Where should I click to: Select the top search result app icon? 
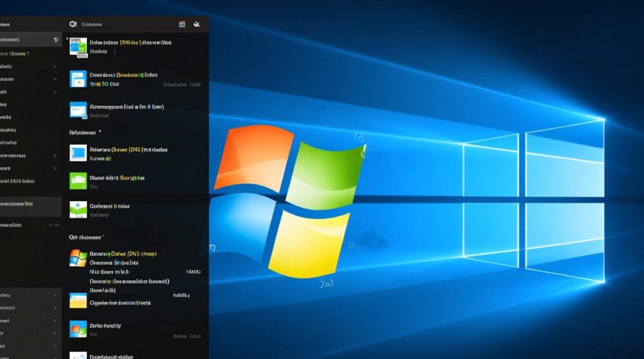click(79, 46)
